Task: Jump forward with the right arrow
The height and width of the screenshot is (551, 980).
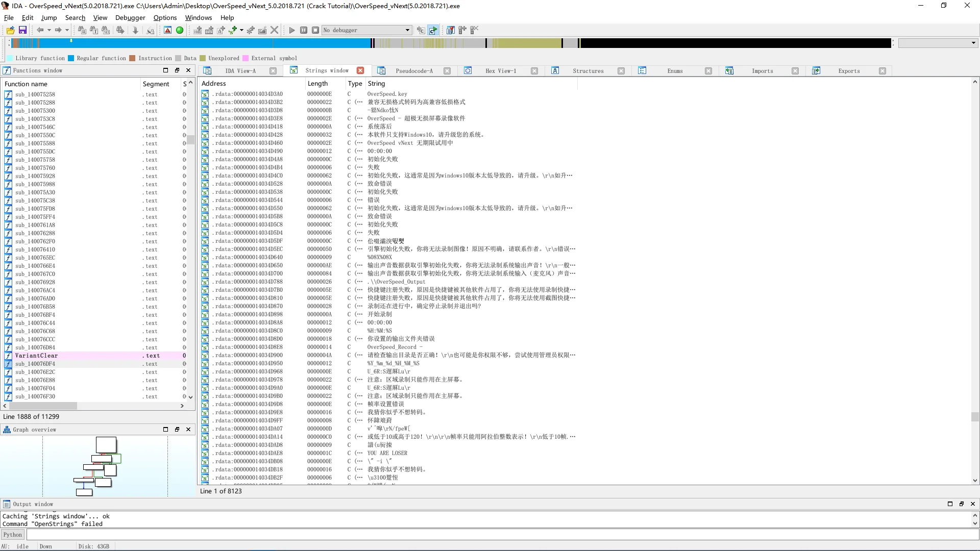Action: [x=58, y=30]
